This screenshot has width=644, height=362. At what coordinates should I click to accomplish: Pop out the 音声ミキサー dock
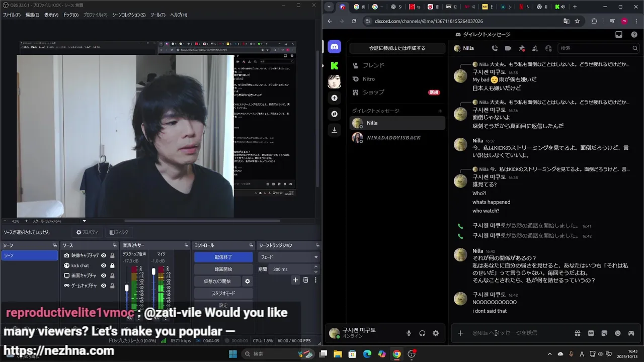(x=187, y=245)
